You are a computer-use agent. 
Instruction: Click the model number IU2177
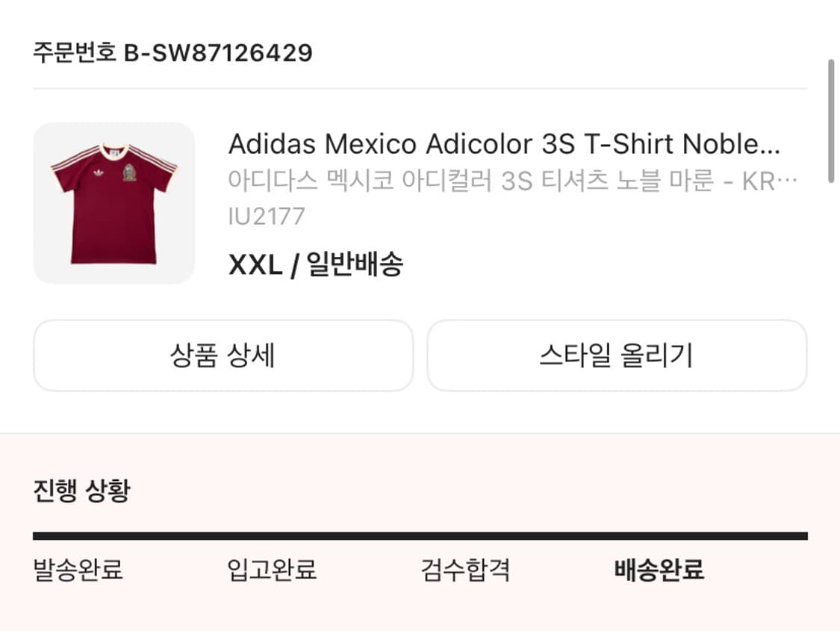(x=267, y=217)
